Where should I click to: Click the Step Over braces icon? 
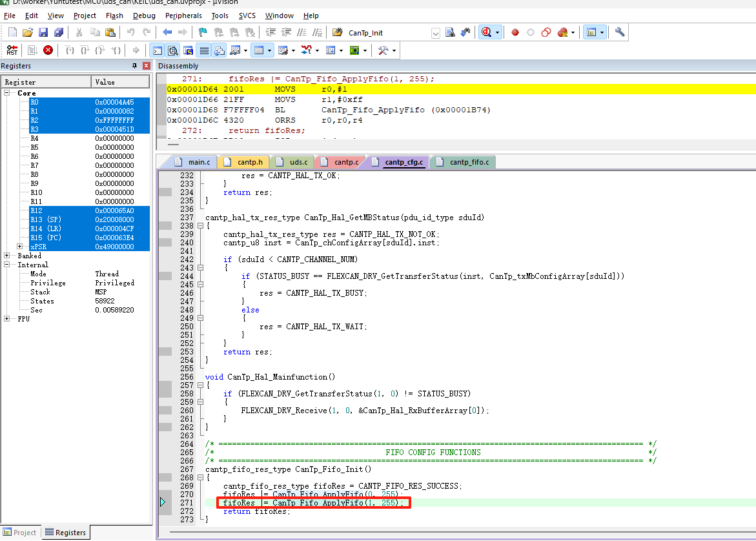point(85,50)
